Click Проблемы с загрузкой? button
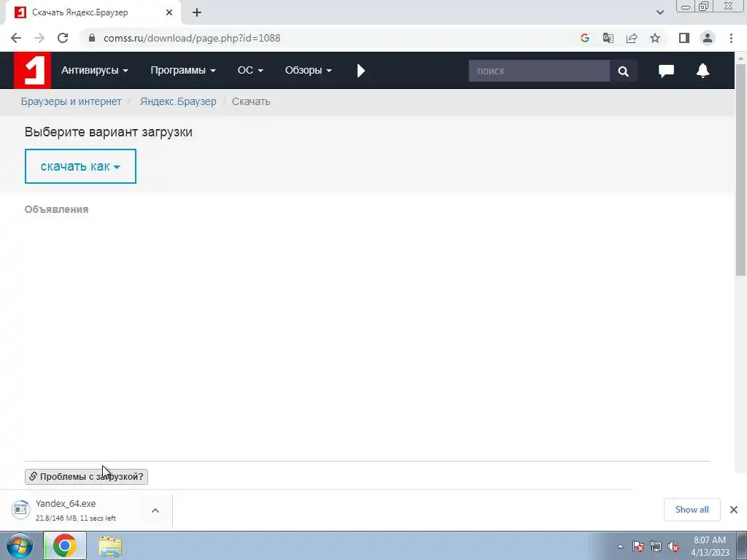The image size is (747, 560). click(86, 477)
